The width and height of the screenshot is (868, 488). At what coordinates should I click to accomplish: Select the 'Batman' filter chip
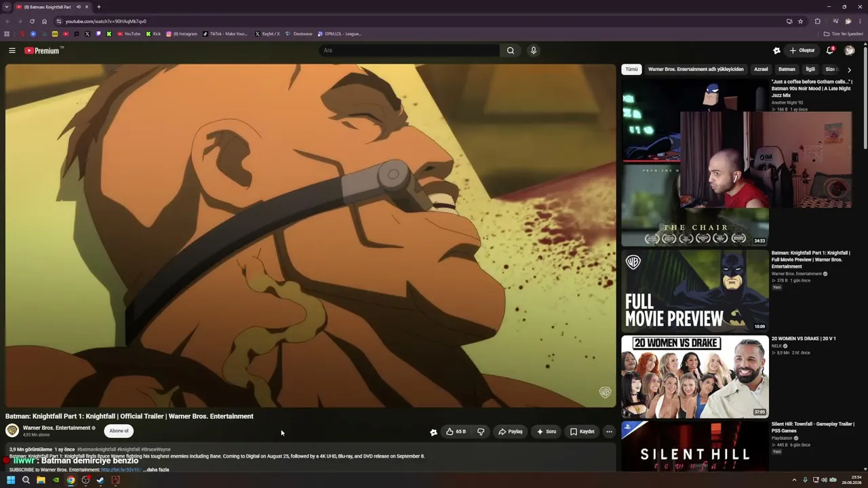point(787,69)
